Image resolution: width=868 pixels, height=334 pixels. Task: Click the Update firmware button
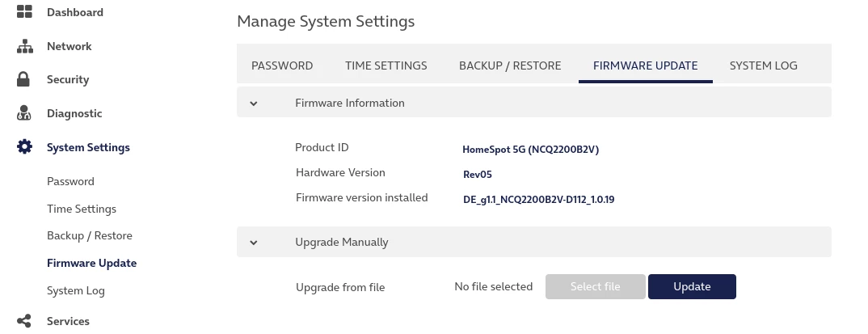(692, 286)
